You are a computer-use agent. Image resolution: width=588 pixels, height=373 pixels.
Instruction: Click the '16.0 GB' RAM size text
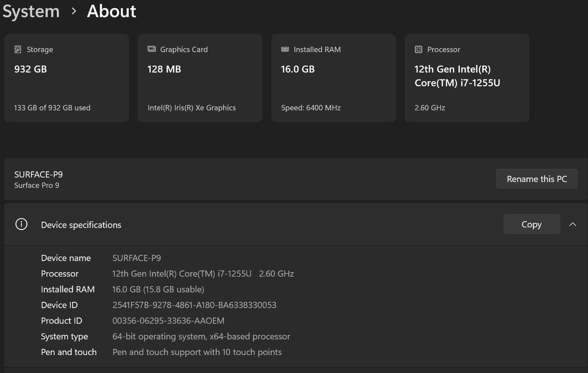tap(298, 69)
